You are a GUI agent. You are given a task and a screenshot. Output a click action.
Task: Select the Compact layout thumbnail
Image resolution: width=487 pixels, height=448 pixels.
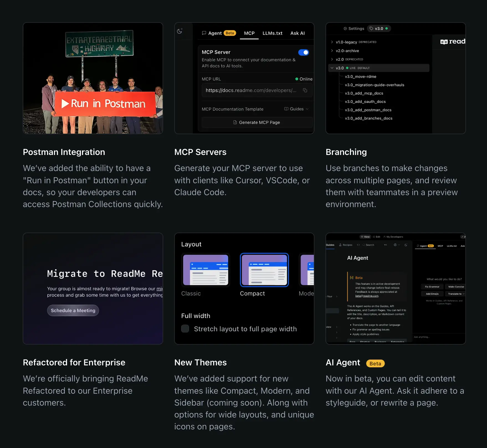264,270
